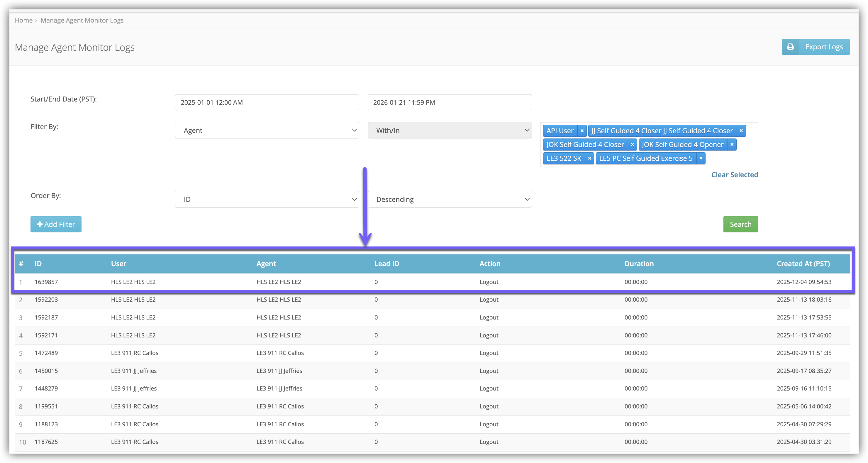868x463 pixels.
Task: Open the With/In condition dropdown
Action: [449, 131]
